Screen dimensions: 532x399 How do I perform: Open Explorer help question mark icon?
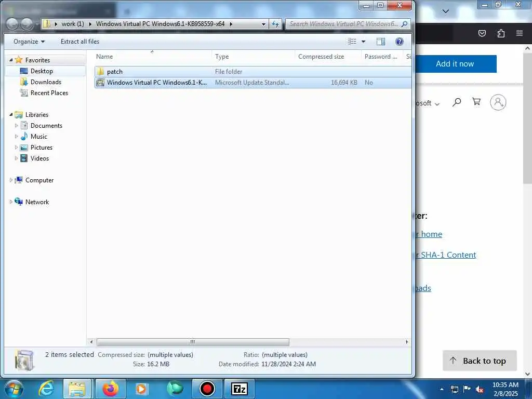click(x=400, y=42)
